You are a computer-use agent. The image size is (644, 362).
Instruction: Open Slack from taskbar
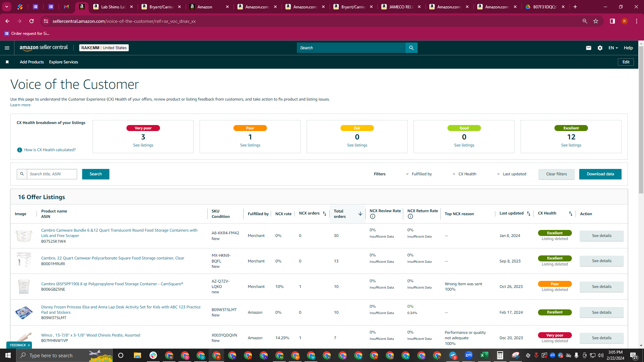[x=153, y=355]
